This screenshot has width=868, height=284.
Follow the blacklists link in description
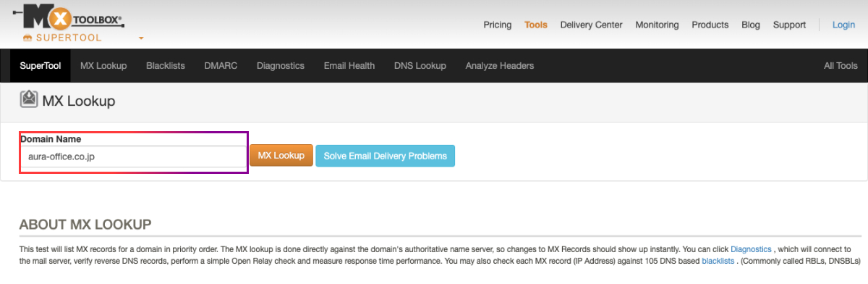pyautogui.click(x=718, y=261)
